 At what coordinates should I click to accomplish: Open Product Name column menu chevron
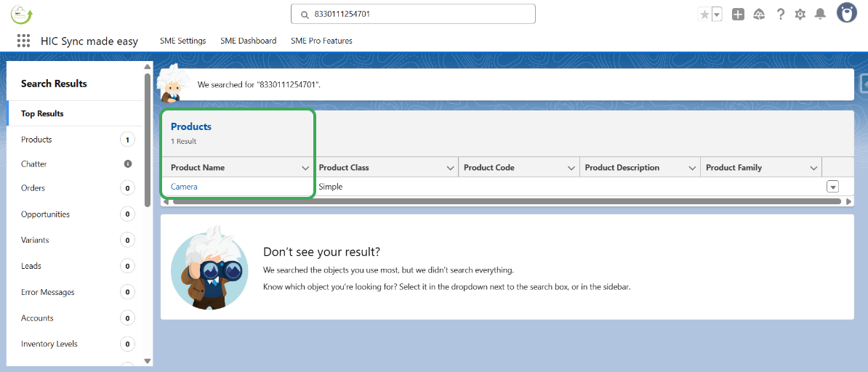coord(305,168)
